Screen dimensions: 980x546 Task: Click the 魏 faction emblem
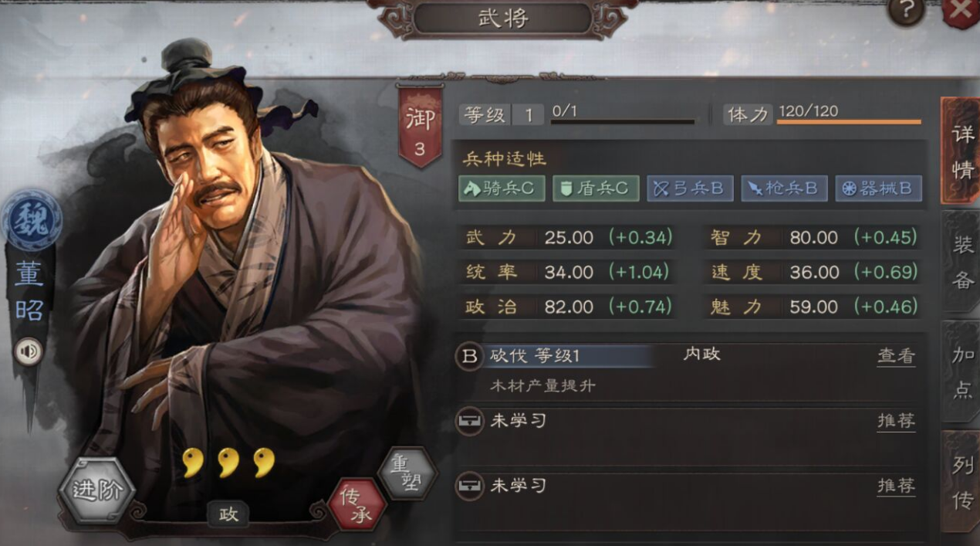point(31,221)
